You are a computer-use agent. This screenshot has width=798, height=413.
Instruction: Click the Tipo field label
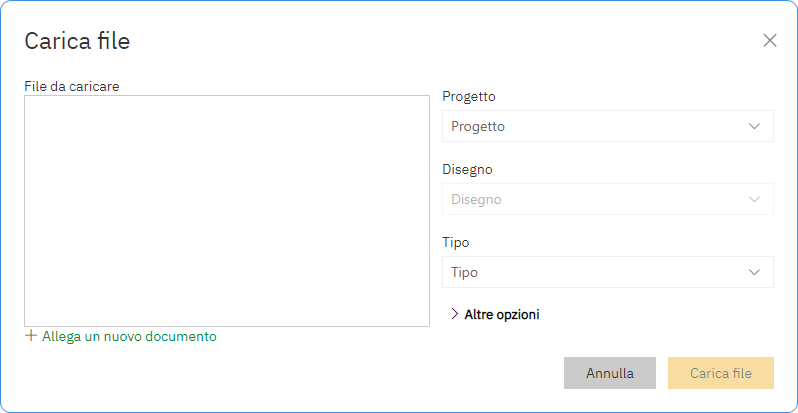tap(456, 242)
